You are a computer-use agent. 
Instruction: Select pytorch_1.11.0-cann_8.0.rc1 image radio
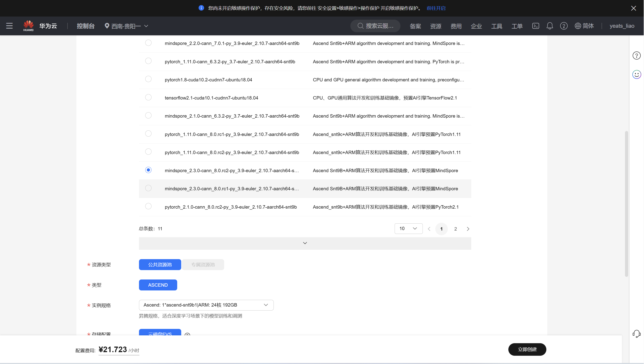click(x=148, y=133)
